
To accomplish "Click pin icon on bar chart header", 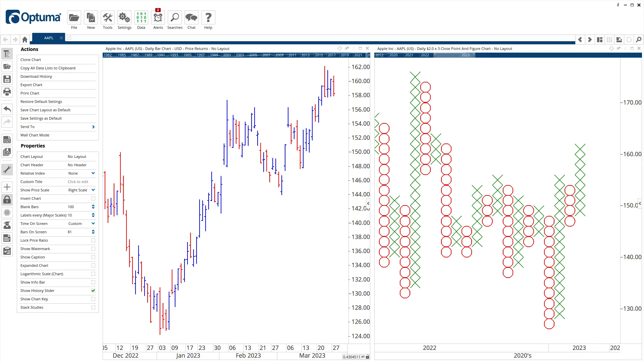I will (347, 48).
